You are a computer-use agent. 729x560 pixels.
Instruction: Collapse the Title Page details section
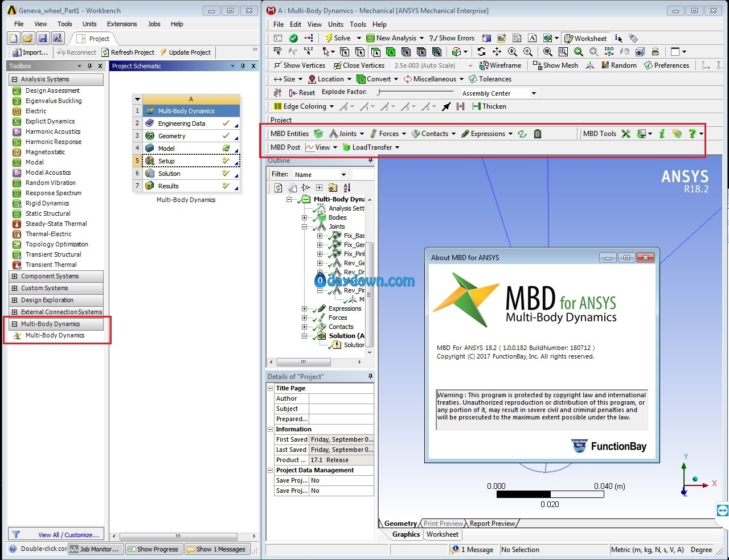point(271,388)
